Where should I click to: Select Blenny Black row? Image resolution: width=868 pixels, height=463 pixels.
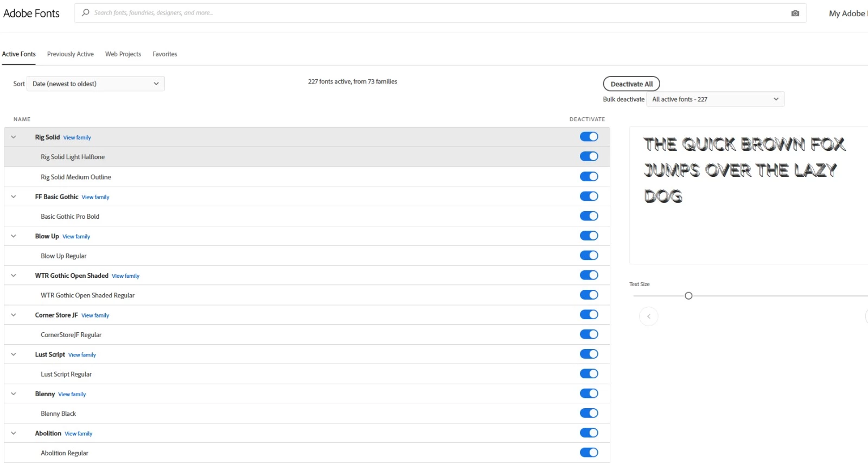point(307,414)
